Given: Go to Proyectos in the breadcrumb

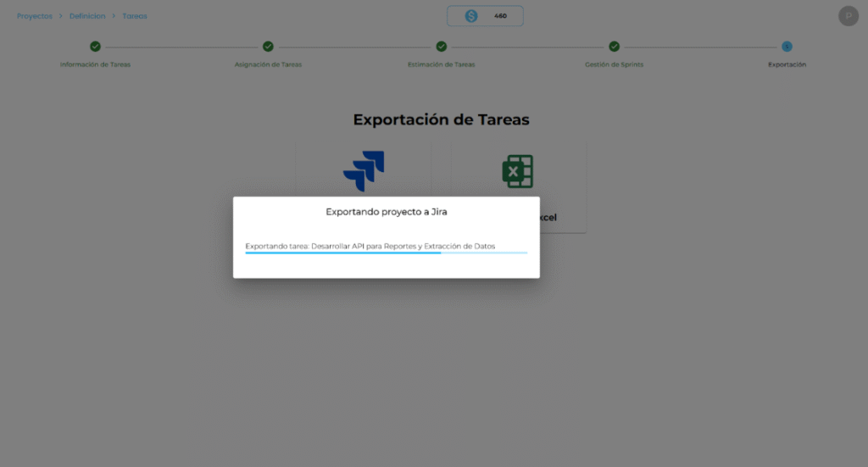Looking at the screenshot, I should pos(35,16).
